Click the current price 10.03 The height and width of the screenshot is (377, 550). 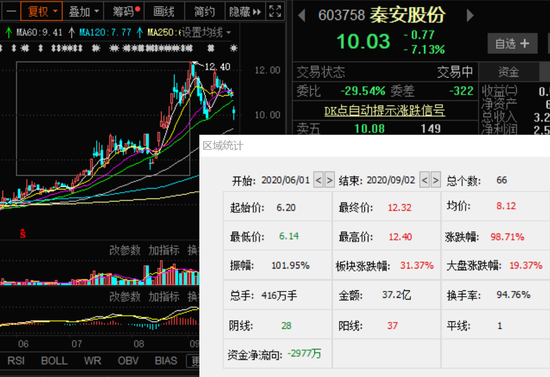[363, 41]
